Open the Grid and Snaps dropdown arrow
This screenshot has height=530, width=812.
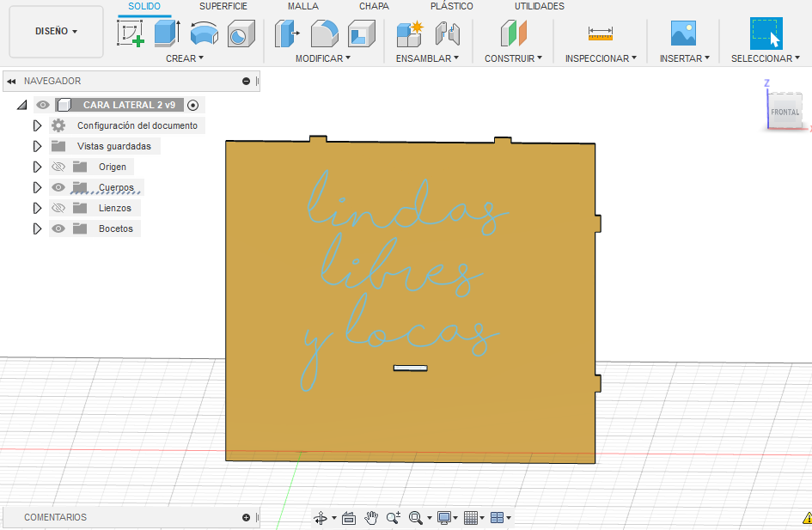point(482,518)
